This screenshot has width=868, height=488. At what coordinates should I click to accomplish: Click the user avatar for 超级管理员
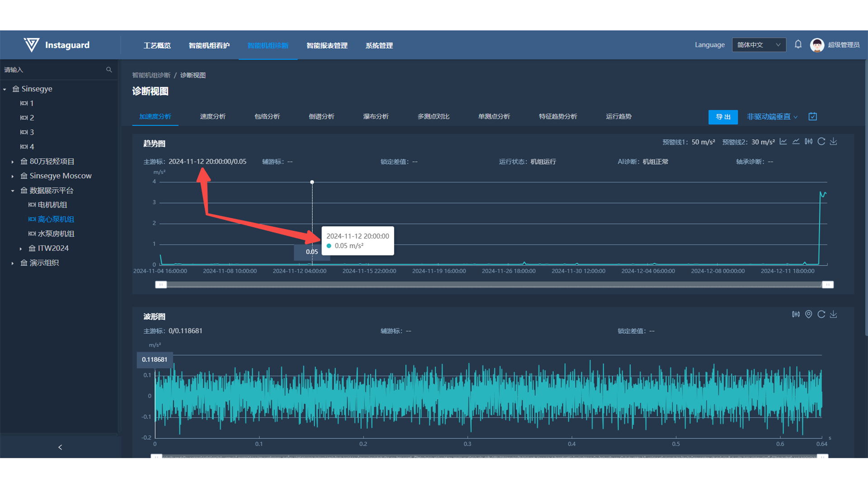pos(817,45)
